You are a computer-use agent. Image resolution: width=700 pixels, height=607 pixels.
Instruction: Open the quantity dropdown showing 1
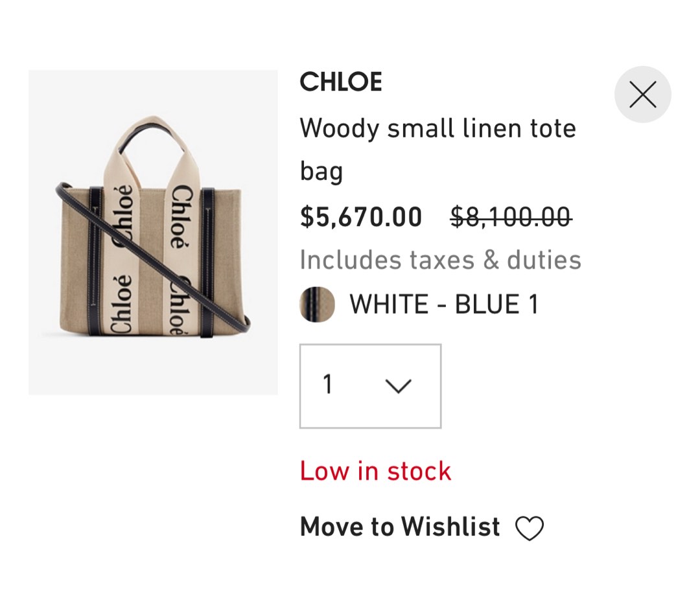[370, 384]
